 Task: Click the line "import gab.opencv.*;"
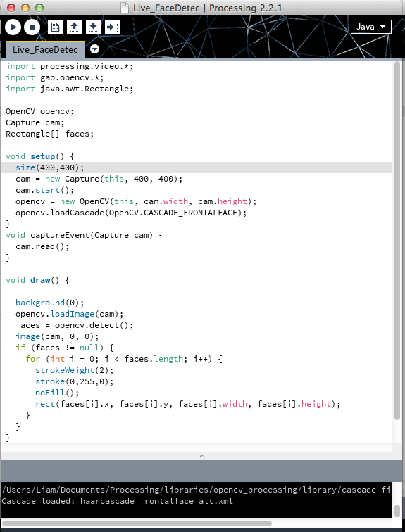click(55, 77)
